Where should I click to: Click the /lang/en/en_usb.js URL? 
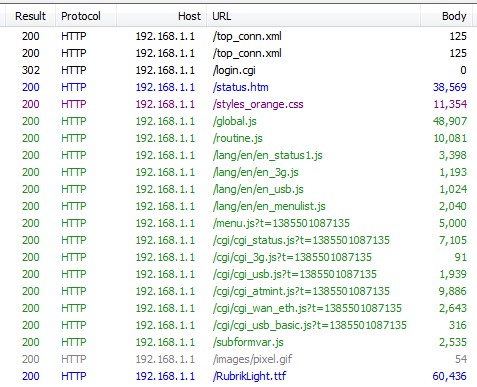tap(258, 189)
